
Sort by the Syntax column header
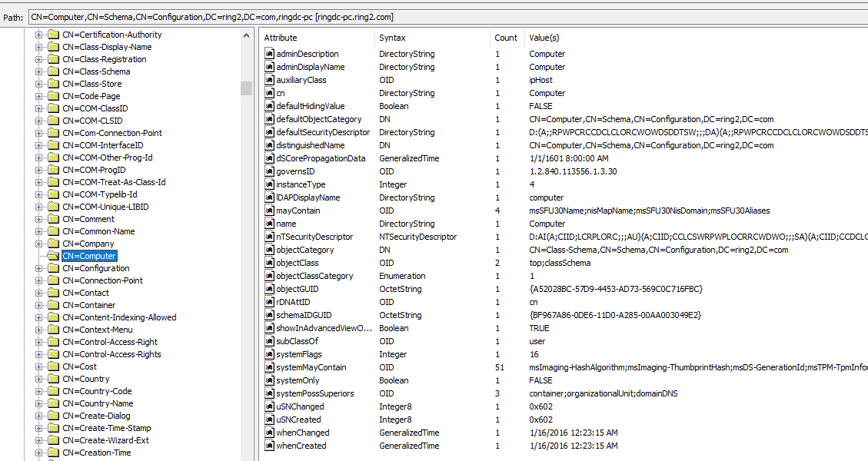(x=431, y=38)
